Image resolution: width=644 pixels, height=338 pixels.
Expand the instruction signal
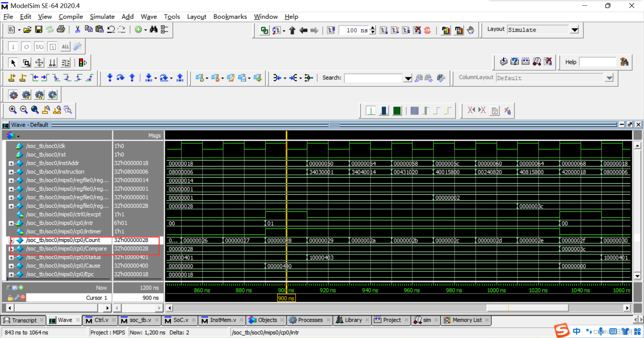coord(11,172)
